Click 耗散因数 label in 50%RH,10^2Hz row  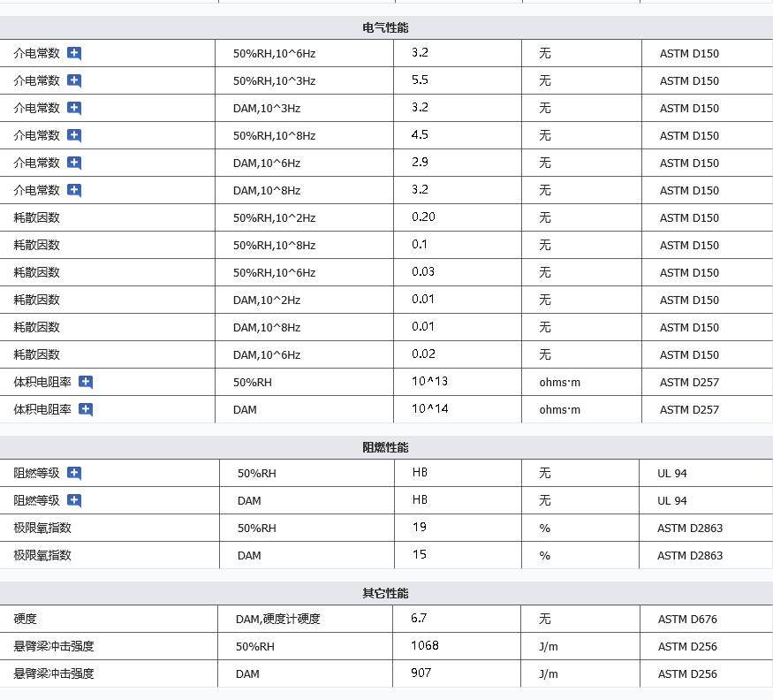[37, 217]
